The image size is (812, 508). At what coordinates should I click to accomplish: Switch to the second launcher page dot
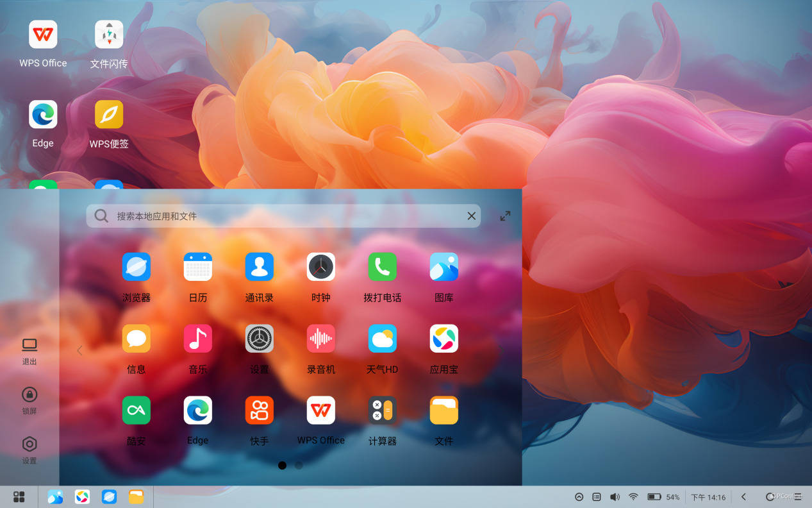[x=299, y=466]
